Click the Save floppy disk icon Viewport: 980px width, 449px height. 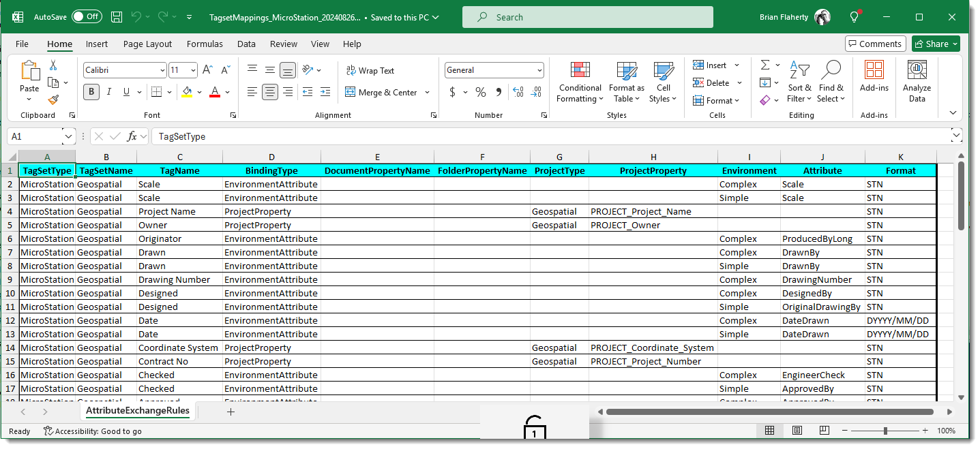point(117,17)
